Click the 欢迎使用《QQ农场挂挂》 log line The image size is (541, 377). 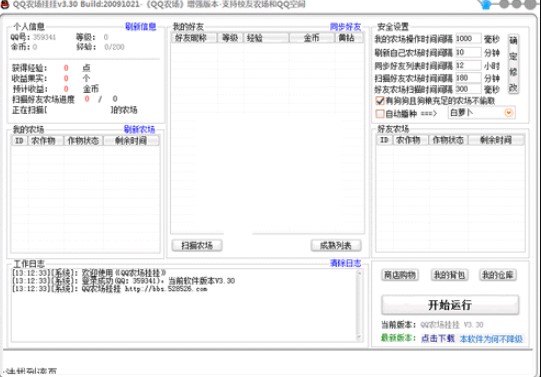89,273
